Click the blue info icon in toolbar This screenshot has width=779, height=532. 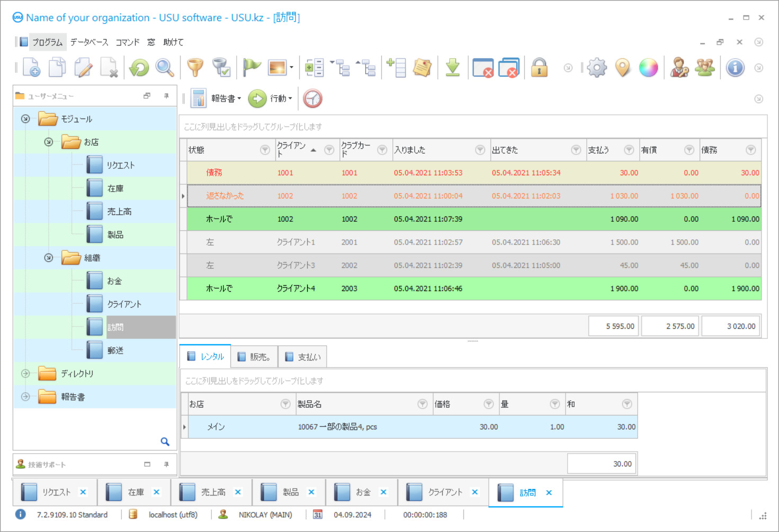[735, 68]
